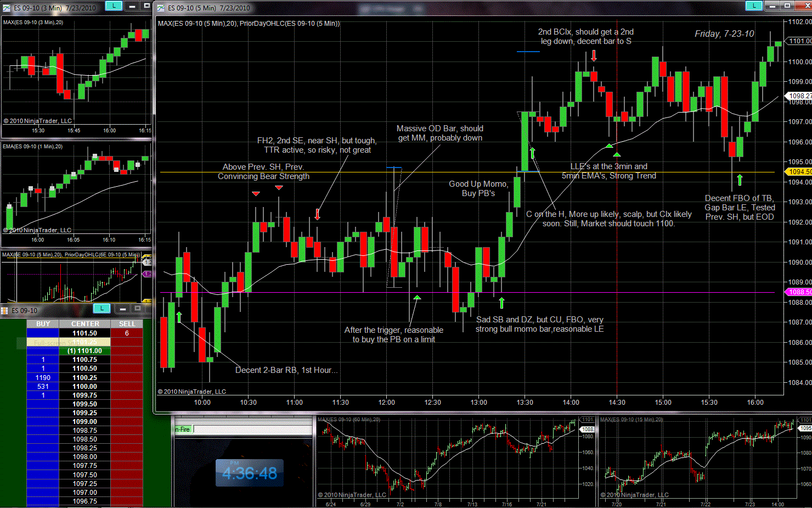Click the 4:36:48 clock display
This screenshot has width=812, height=508.
pos(250,473)
